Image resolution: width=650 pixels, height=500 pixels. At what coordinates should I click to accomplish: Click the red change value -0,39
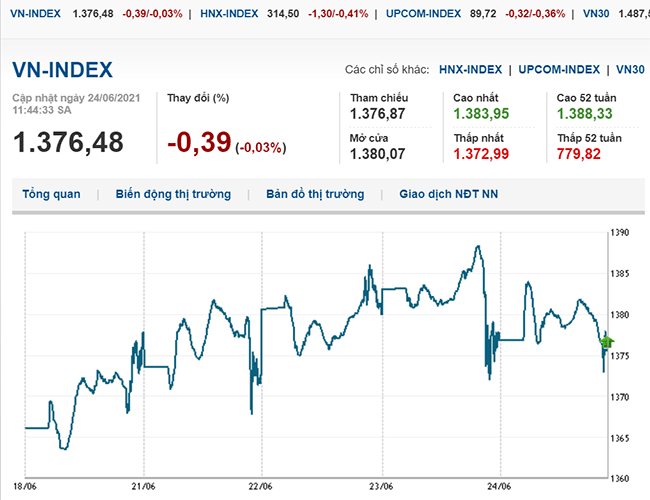tap(199, 143)
